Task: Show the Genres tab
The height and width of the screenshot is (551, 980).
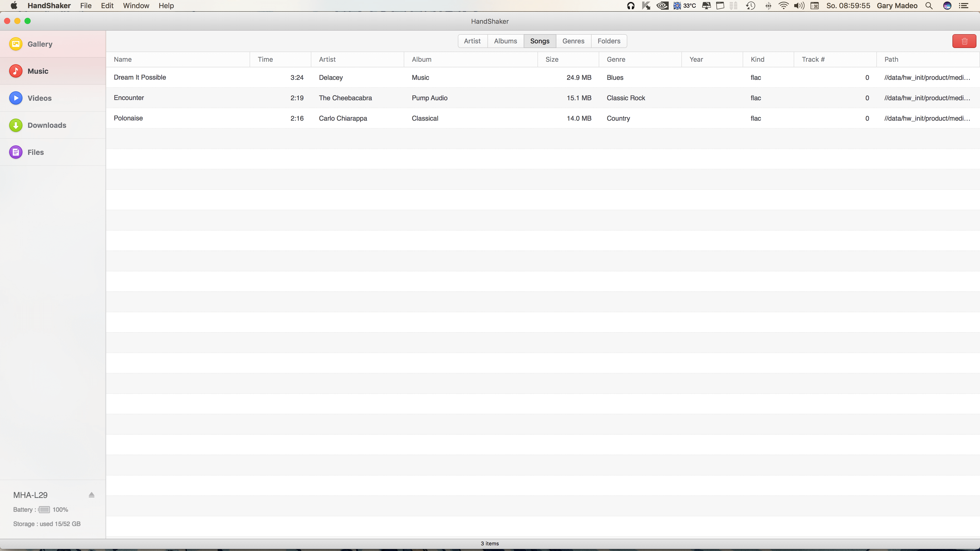Action: (x=573, y=41)
